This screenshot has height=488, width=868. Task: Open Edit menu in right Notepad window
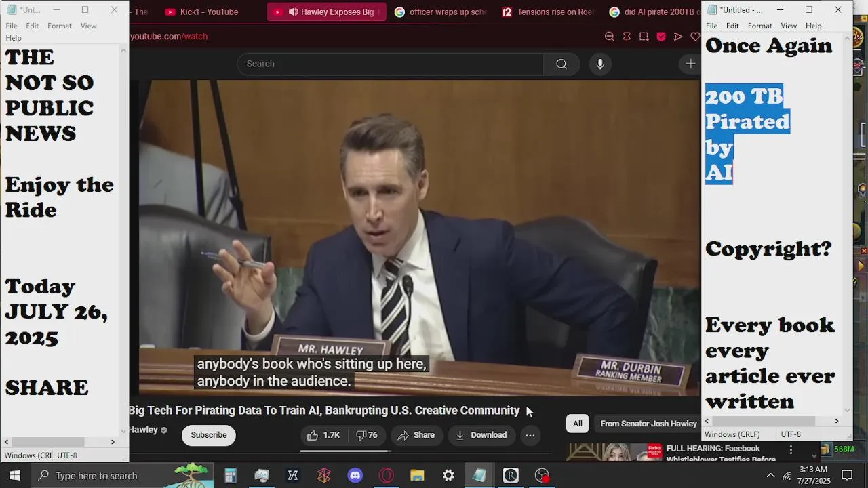(732, 26)
